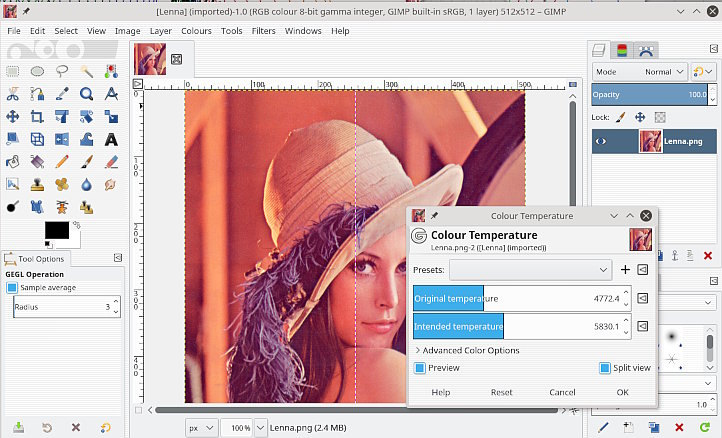Open the zoom level dropdown arrow
The height and width of the screenshot is (438, 722).
coord(260,428)
